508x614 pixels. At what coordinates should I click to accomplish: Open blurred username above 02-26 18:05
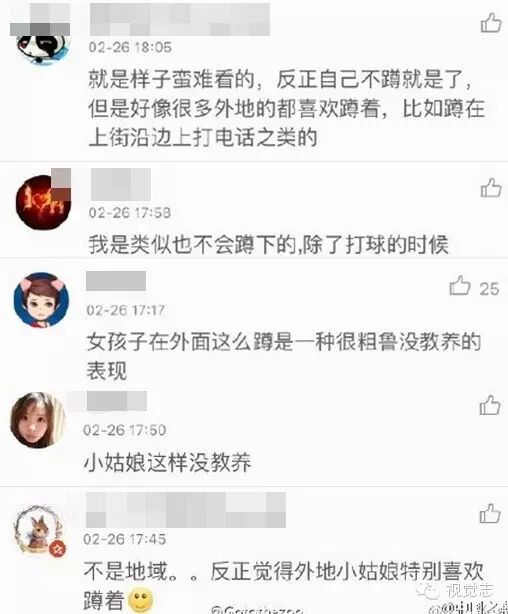pos(180,19)
